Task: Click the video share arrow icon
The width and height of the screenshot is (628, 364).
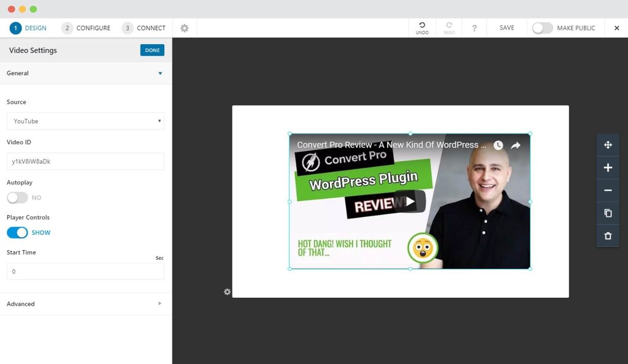Action: click(x=516, y=145)
